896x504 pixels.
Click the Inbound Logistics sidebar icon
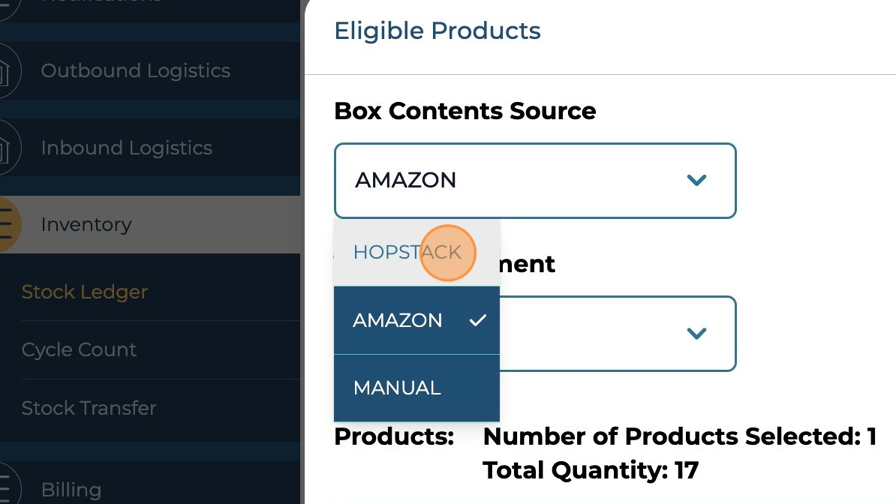click(6, 148)
